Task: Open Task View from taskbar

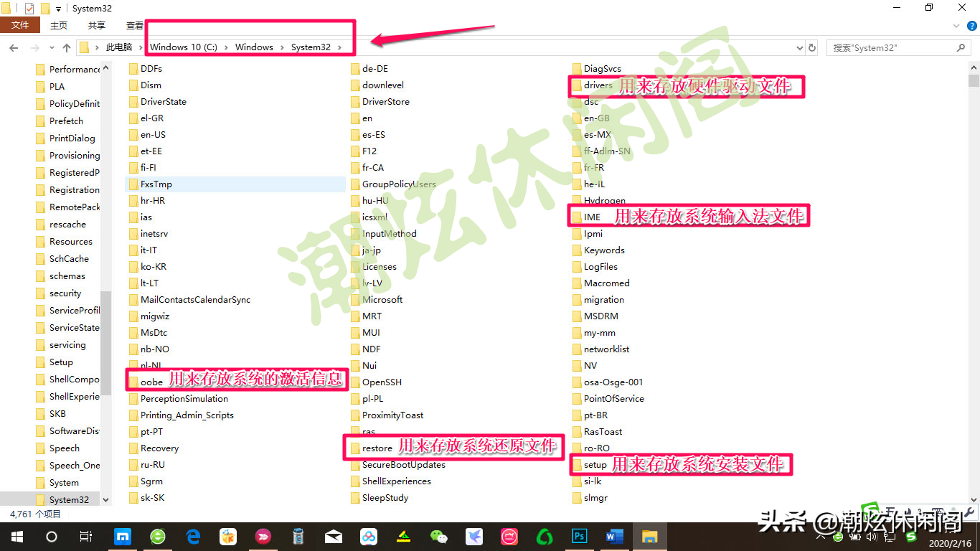Action: [85, 537]
